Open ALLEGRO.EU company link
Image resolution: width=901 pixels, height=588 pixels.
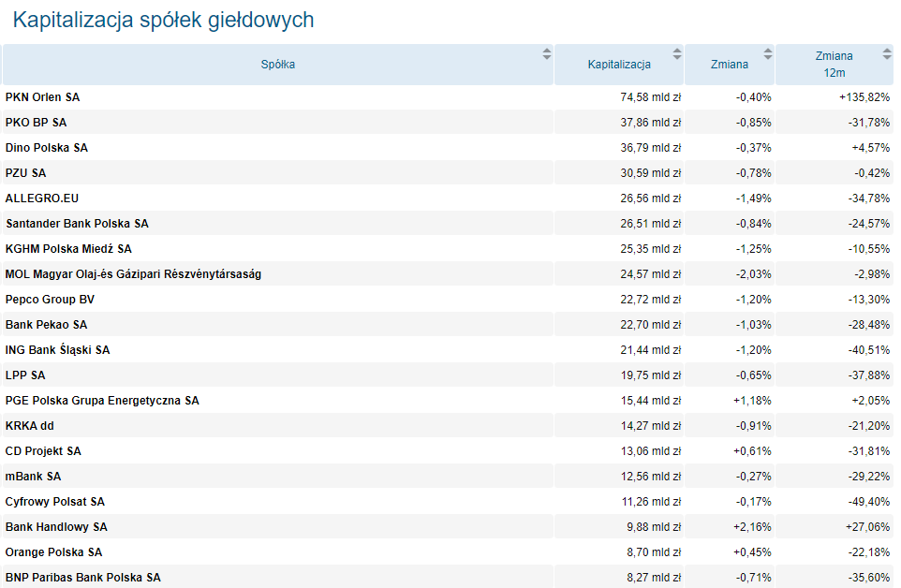[x=42, y=198]
